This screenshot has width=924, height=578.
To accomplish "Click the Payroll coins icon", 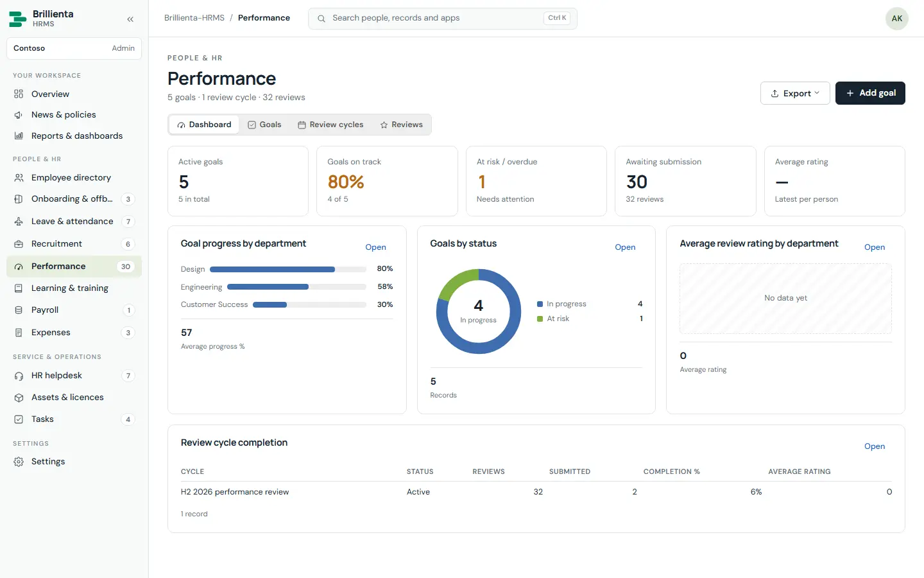I will pyautogui.click(x=19, y=310).
